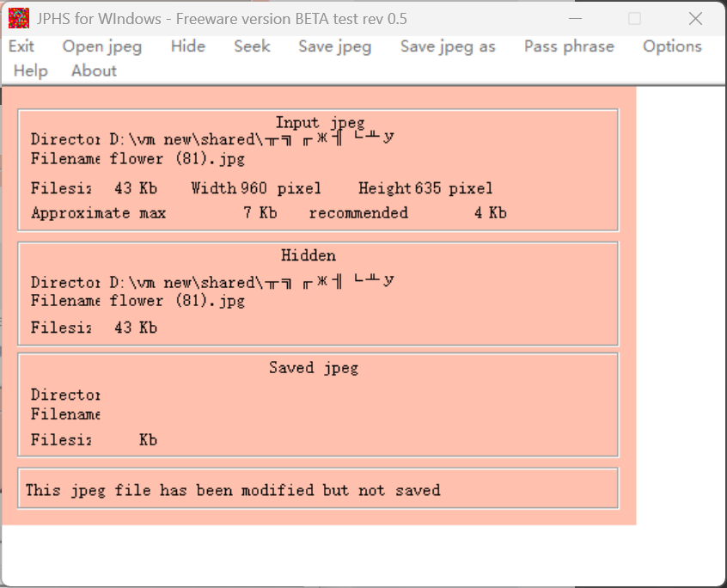Click the window title bar text
This screenshot has height=588, width=727.
[222, 18]
